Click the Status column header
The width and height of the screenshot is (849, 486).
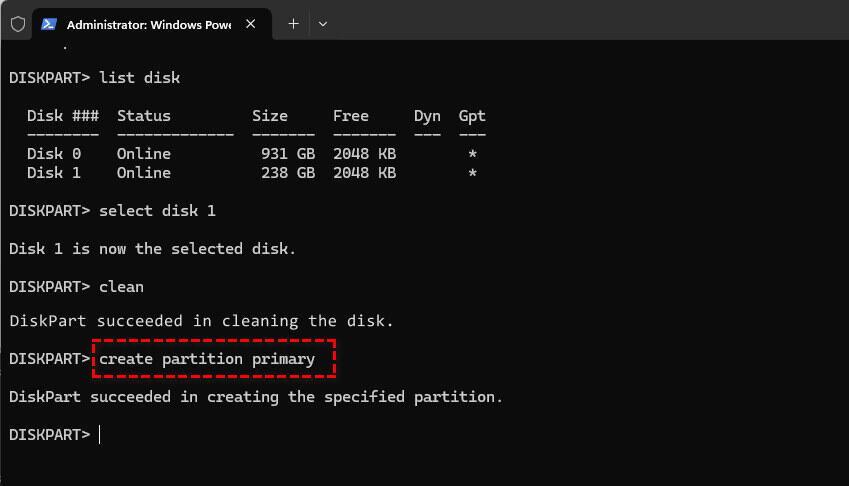[x=144, y=116]
